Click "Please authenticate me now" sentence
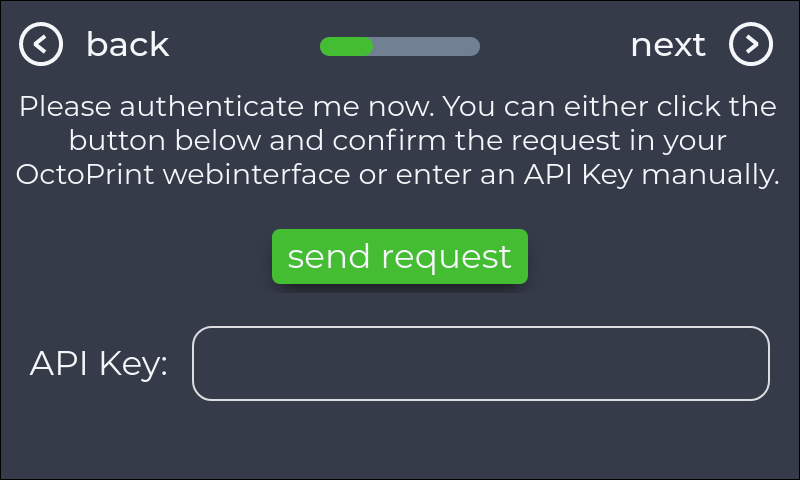Screen dimensions: 800x480 click(228, 106)
